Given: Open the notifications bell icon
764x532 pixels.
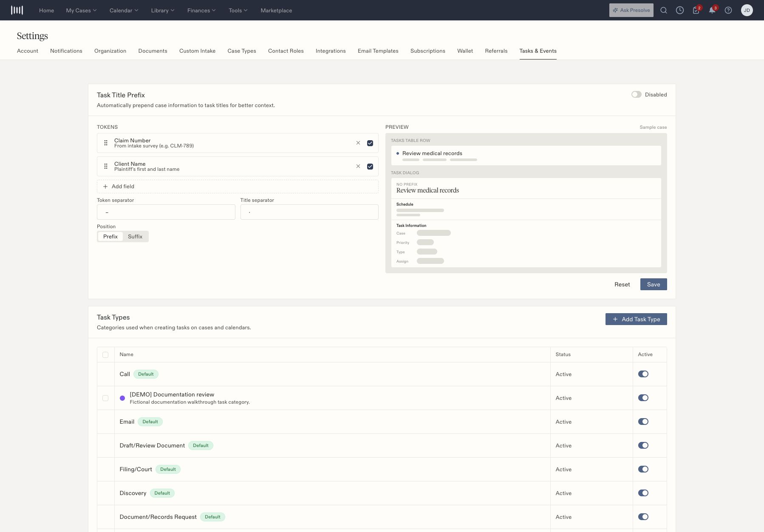Looking at the screenshot, I should coord(712,10).
